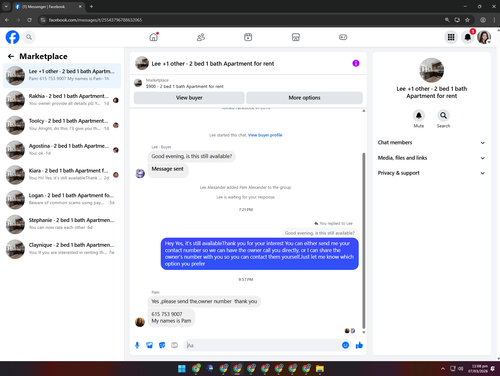Open the Marketplace storefront icon
Image resolution: width=500 pixels, height=376 pixels.
[296, 37]
